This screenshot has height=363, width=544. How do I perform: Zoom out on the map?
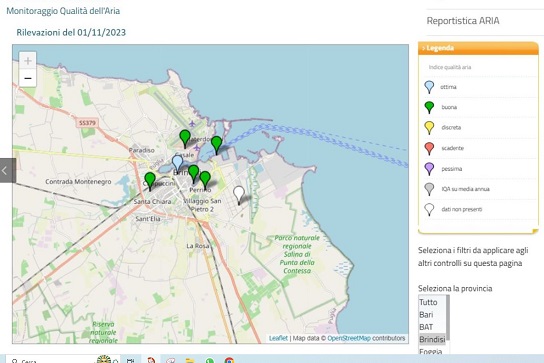tap(28, 78)
